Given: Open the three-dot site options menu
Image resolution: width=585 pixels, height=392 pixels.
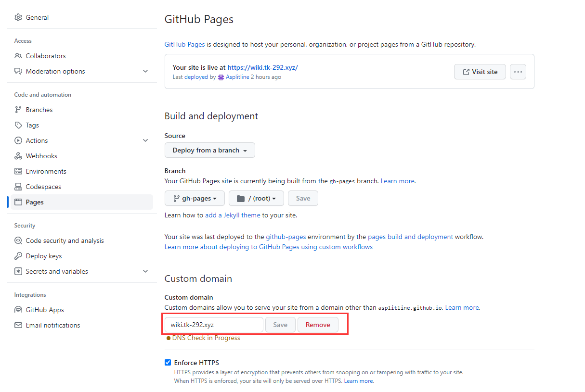Looking at the screenshot, I should point(518,72).
